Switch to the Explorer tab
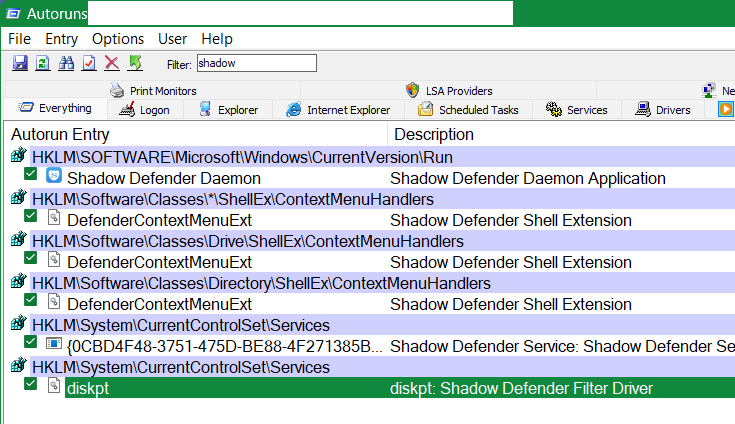The height and width of the screenshot is (424, 735). click(230, 110)
